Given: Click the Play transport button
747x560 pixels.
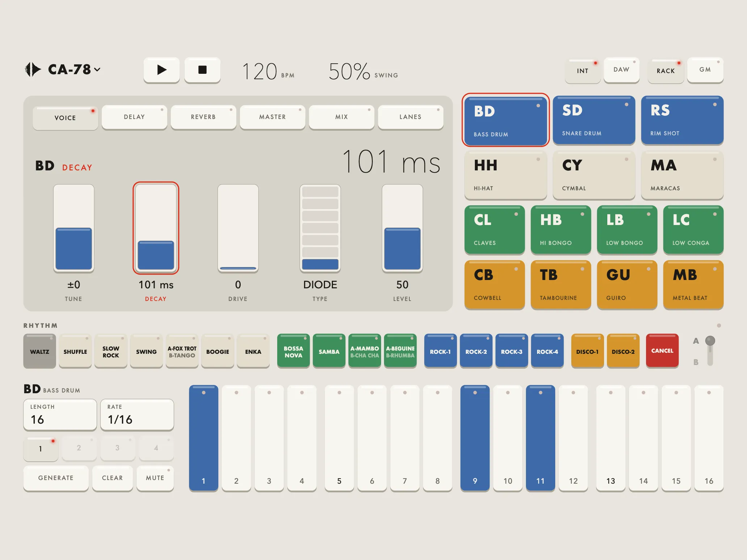Looking at the screenshot, I should (x=161, y=70).
